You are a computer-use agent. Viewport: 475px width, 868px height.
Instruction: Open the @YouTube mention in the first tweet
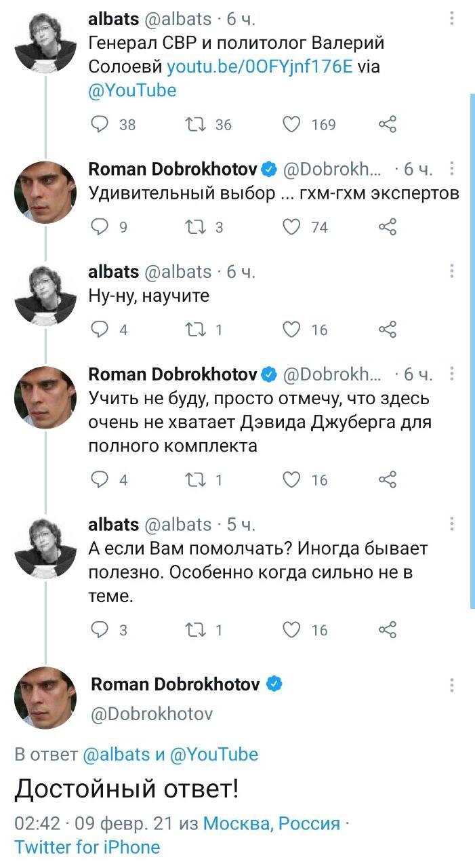click(133, 90)
